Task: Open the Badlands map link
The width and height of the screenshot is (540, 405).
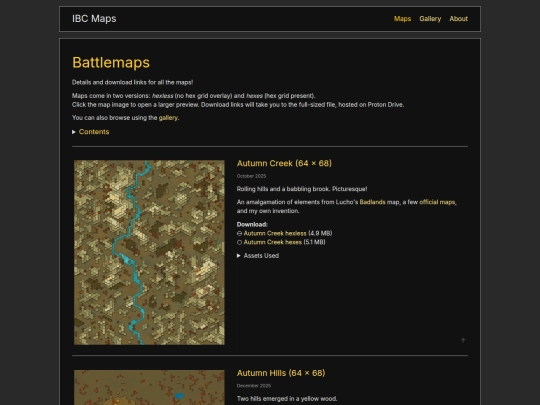Action: tap(372, 202)
